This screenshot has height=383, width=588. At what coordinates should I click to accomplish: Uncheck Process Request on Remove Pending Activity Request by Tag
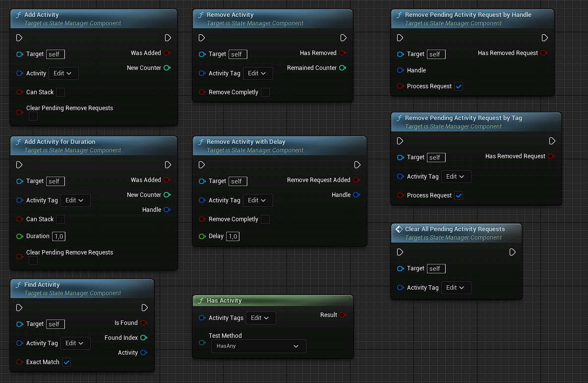[459, 195]
